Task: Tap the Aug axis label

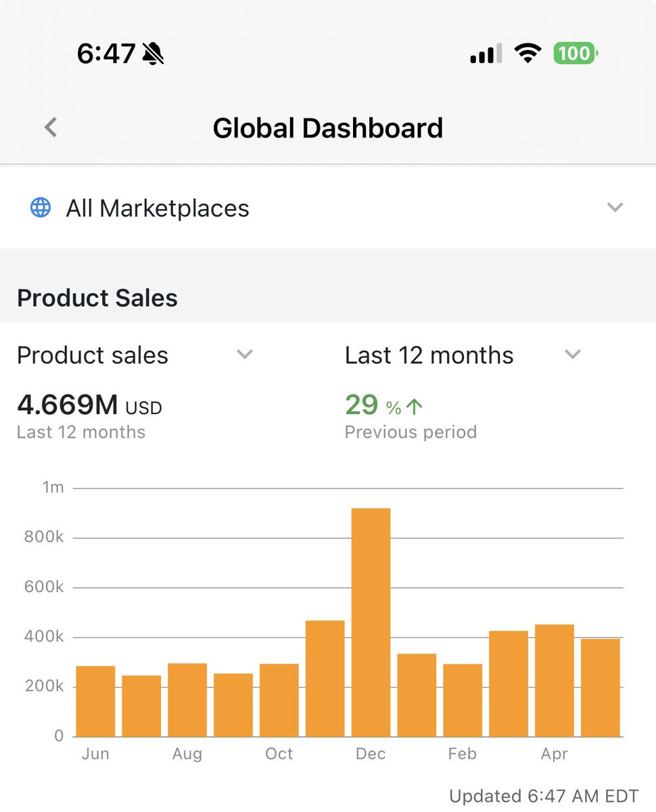Action: [x=187, y=754]
